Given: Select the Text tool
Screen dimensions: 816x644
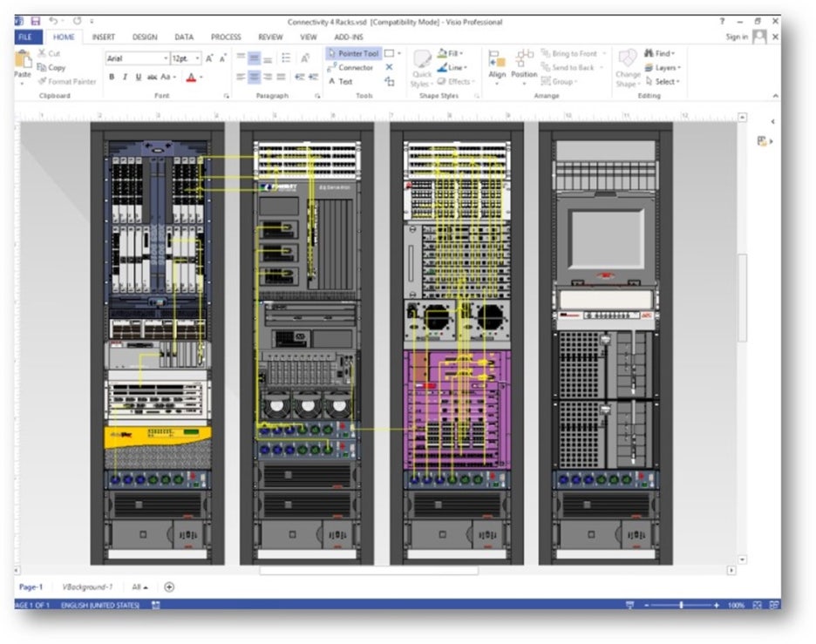Looking at the screenshot, I should (x=344, y=81).
